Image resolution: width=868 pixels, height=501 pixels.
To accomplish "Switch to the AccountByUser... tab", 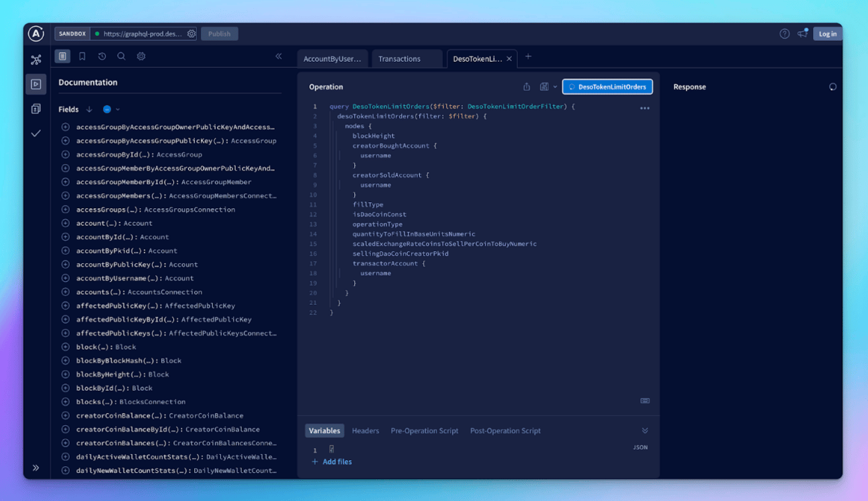I will [332, 59].
